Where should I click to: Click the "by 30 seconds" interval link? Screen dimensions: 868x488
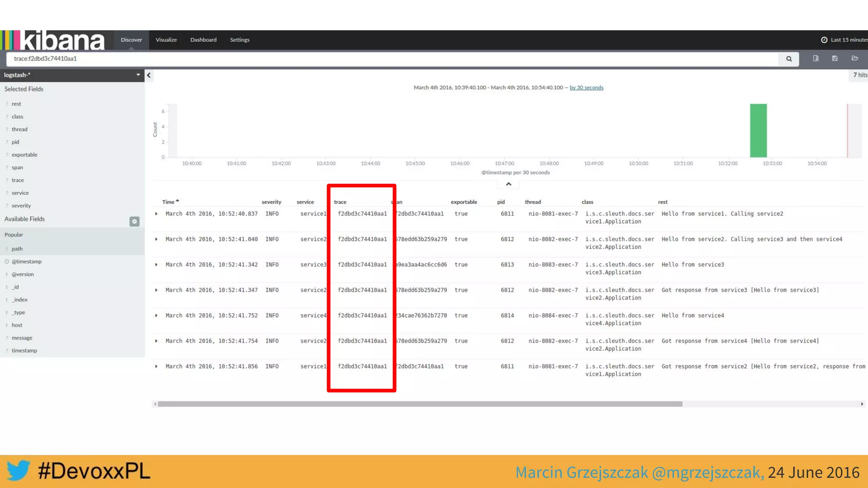[586, 88]
